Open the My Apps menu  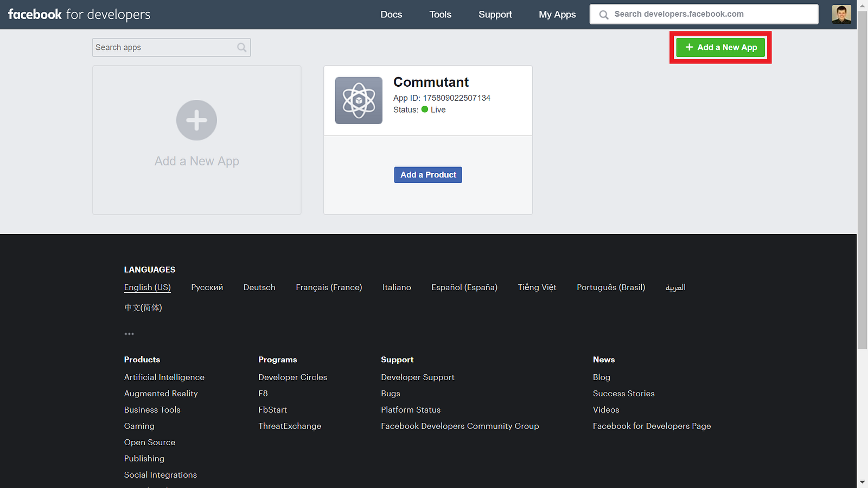pos(557,15)
